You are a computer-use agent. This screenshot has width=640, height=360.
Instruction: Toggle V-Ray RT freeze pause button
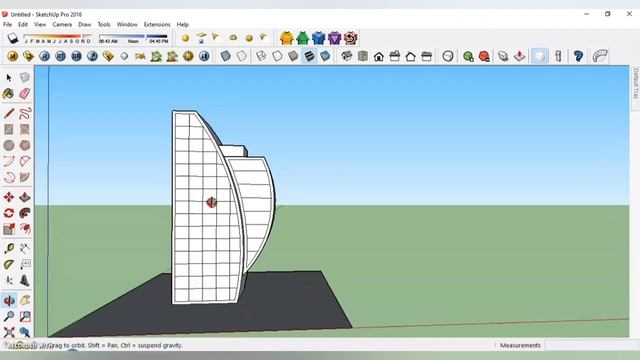coord(204,56)
